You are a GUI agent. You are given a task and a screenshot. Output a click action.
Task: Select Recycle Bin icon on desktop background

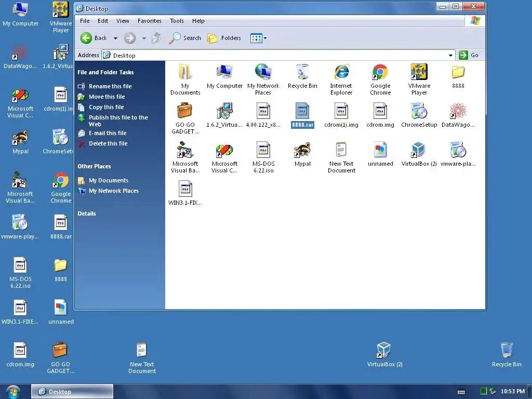507,354
